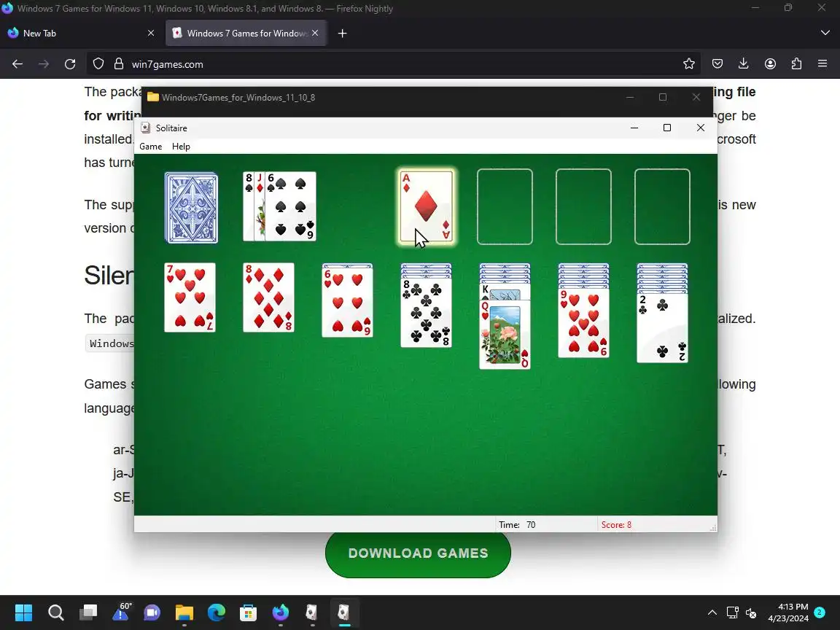This screenshot has width=840, height=630.
Task: Open taskbar Search
Action: tap(55, 612)
